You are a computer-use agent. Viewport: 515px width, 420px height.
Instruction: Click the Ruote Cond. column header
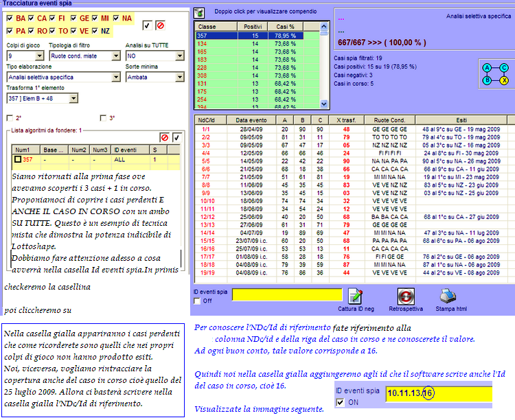point(389,120)
